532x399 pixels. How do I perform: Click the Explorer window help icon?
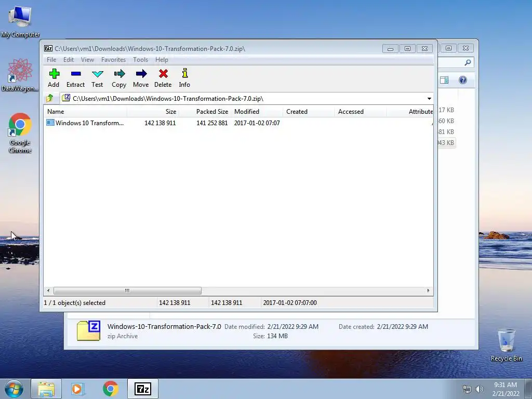point(463,80)
